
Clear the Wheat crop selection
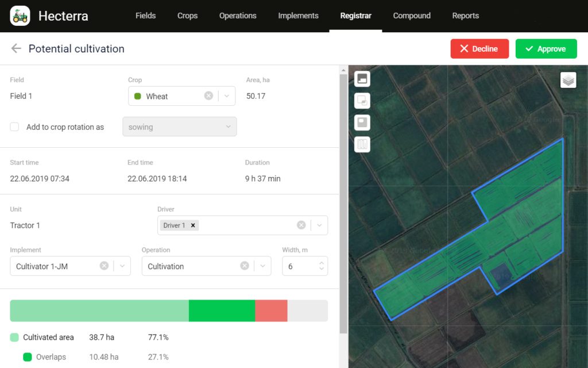208,96
